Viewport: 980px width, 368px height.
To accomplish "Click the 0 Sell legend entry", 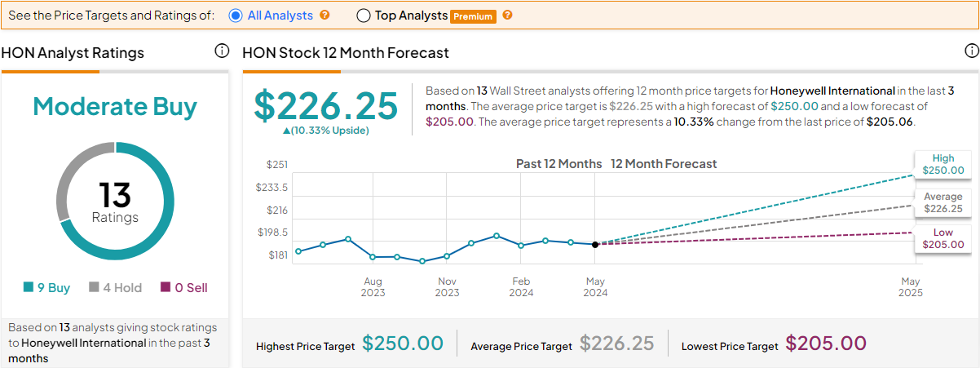I will [183, 287].
